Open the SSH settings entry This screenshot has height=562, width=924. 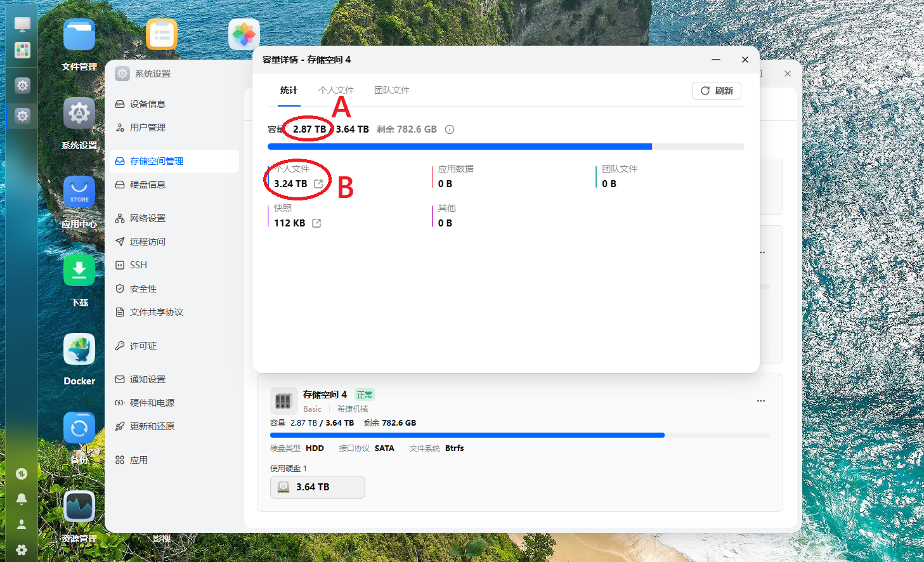pos(174,265)
